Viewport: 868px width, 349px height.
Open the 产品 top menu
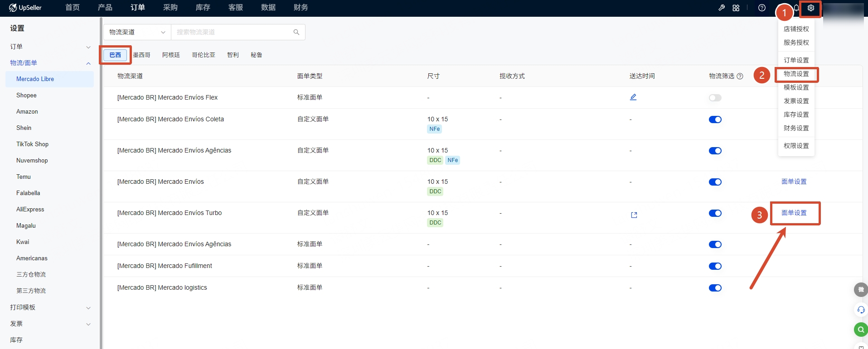tap(105, 8)
